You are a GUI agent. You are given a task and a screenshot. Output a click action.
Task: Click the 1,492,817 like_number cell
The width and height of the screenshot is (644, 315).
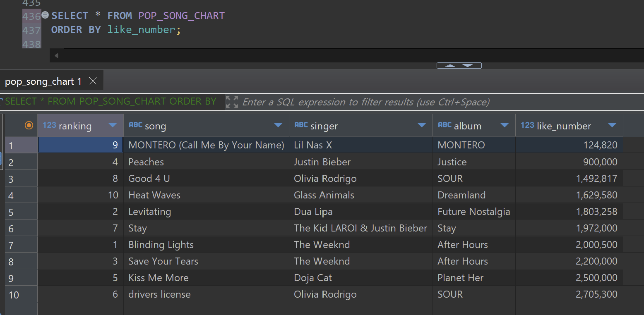tap(569, 178)
